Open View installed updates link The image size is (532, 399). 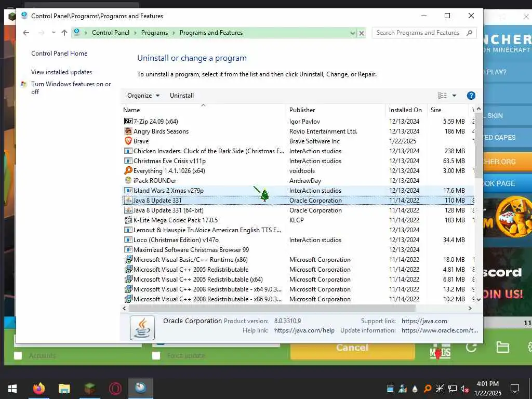click(x=61, y=72)
